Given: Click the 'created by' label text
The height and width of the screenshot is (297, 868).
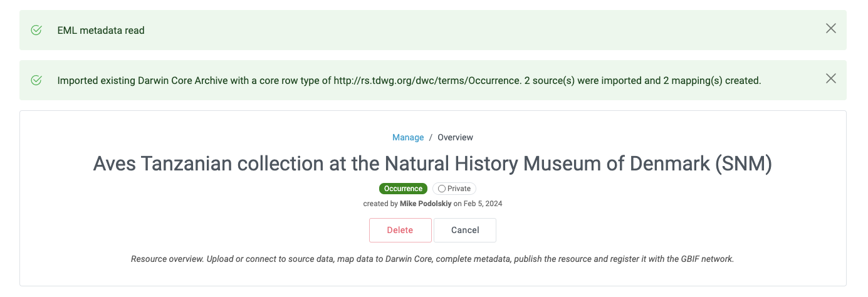Looking at the screenshot, I should coord(380,204).
